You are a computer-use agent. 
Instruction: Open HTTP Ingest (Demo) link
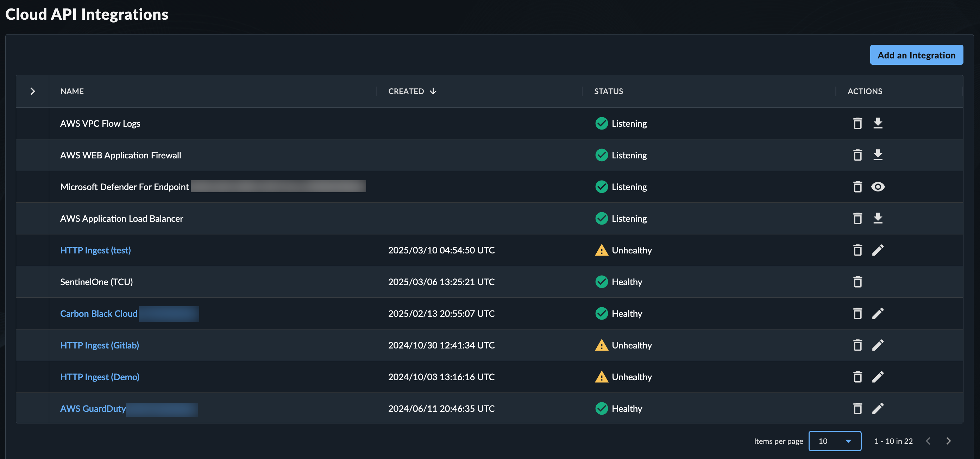pos(100,377)
